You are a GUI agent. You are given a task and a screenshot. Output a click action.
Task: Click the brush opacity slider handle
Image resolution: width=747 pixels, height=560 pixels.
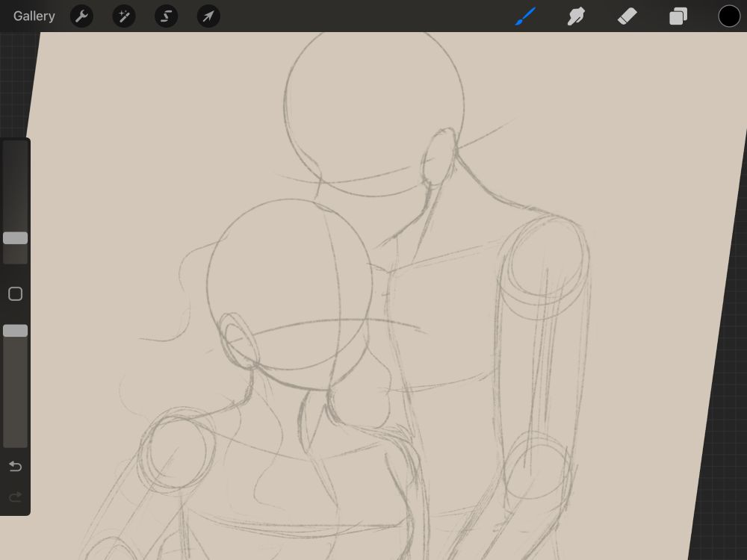(15, 331)
